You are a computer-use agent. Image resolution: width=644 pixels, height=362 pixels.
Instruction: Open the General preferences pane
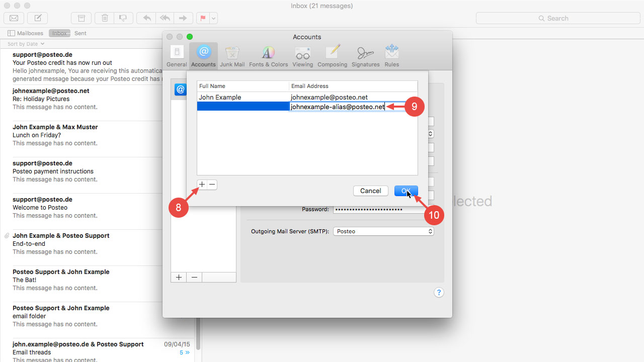point(177,55)
